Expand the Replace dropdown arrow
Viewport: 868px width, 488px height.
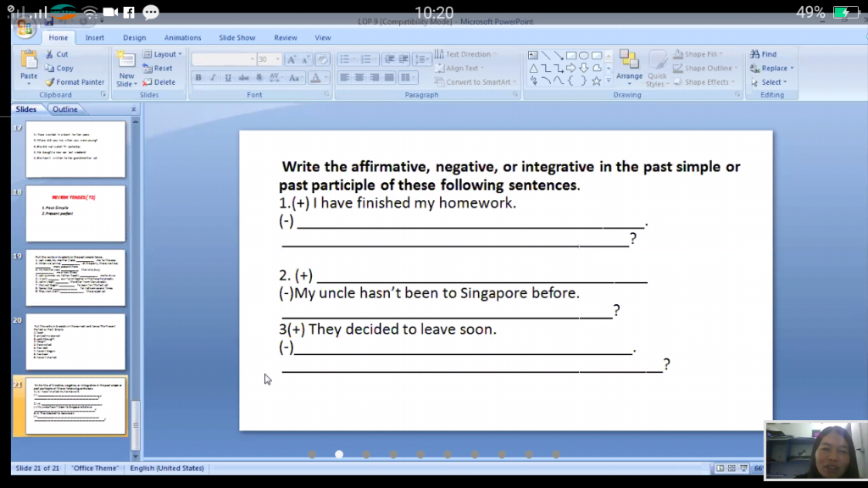(x=793, y=68)
